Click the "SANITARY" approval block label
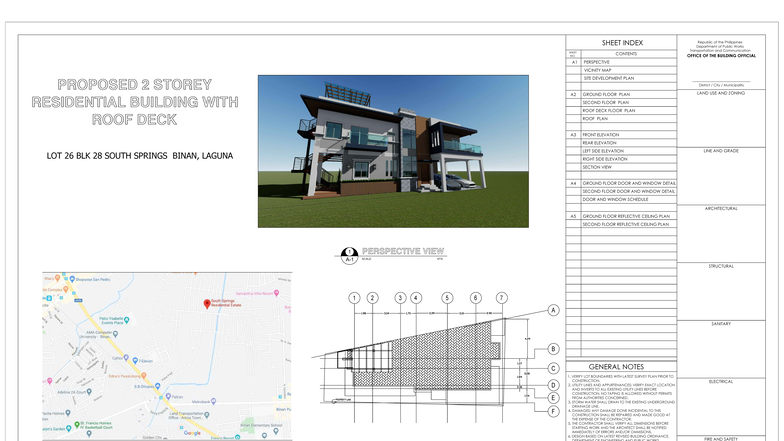This screenshot has height=441, width=784. click(x=721, y=324)
